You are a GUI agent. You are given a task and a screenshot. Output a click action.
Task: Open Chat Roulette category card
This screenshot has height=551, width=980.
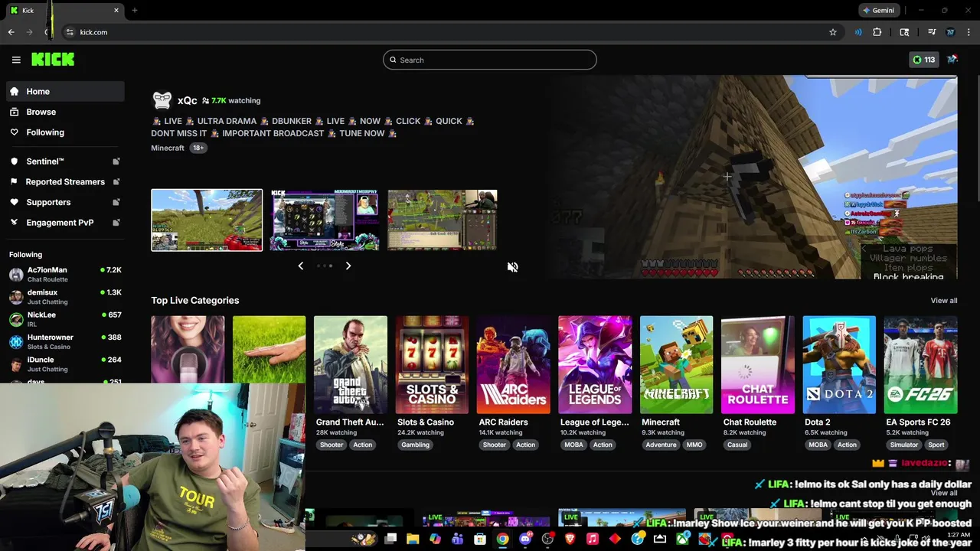[x=758, y=364]
